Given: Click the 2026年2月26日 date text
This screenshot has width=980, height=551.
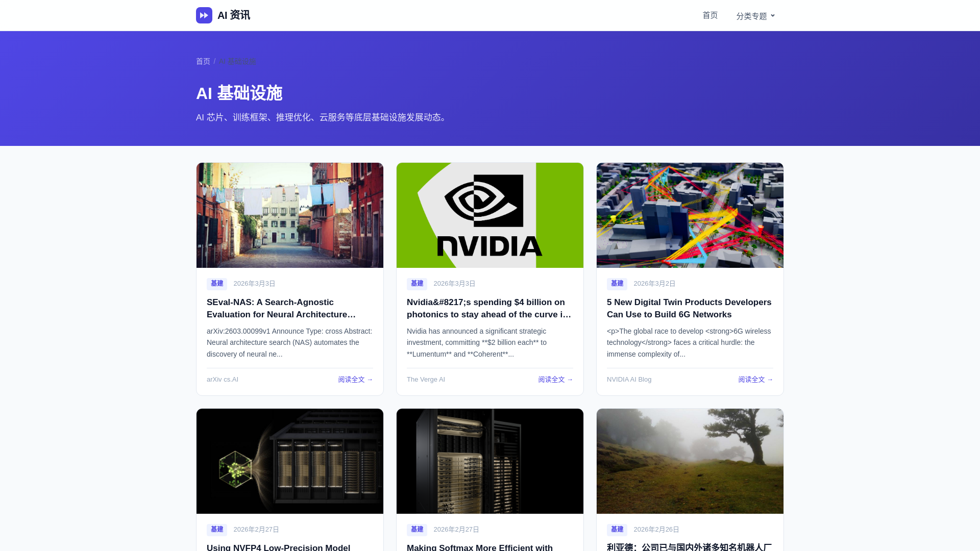Looking at the screenshot, I should [x=656, y=530].
